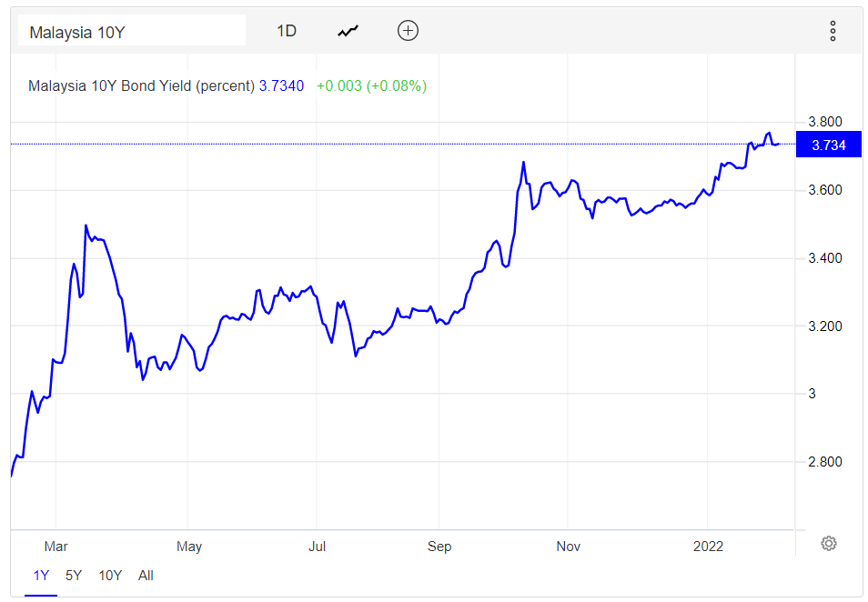Click the 3.400 axis label
Viewport: 868px width, 602px height.
825,258
